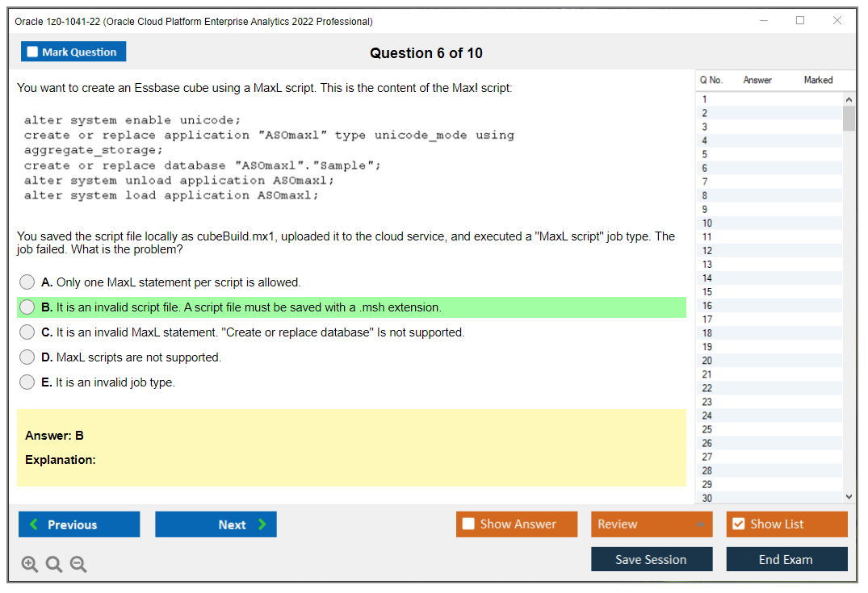Select question 10 in the list

tap(707, 223)
